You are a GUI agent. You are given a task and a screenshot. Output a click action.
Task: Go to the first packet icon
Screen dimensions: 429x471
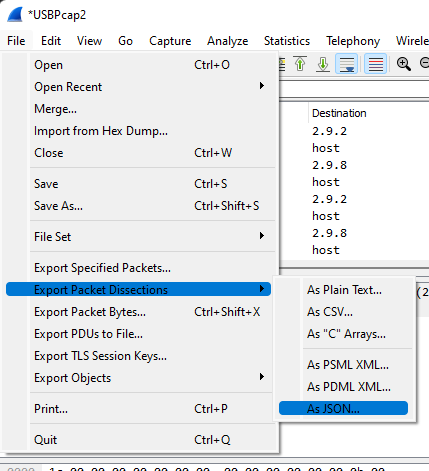point(300,64)
